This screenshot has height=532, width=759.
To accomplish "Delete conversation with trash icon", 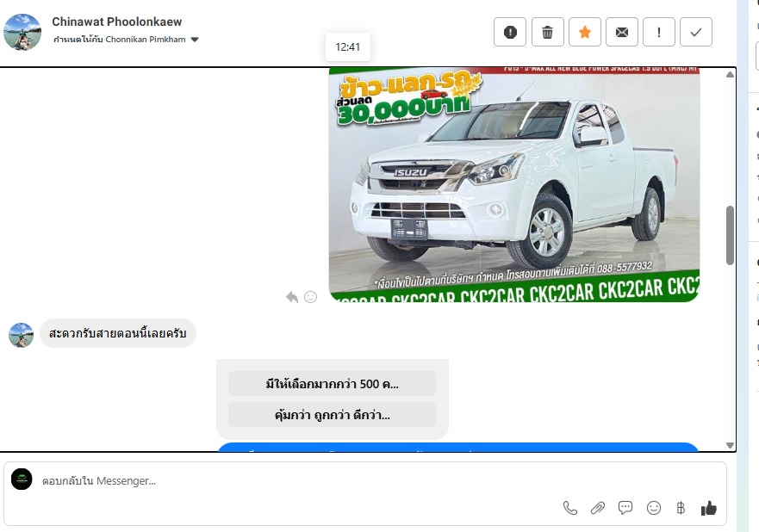I will [547, 32].
